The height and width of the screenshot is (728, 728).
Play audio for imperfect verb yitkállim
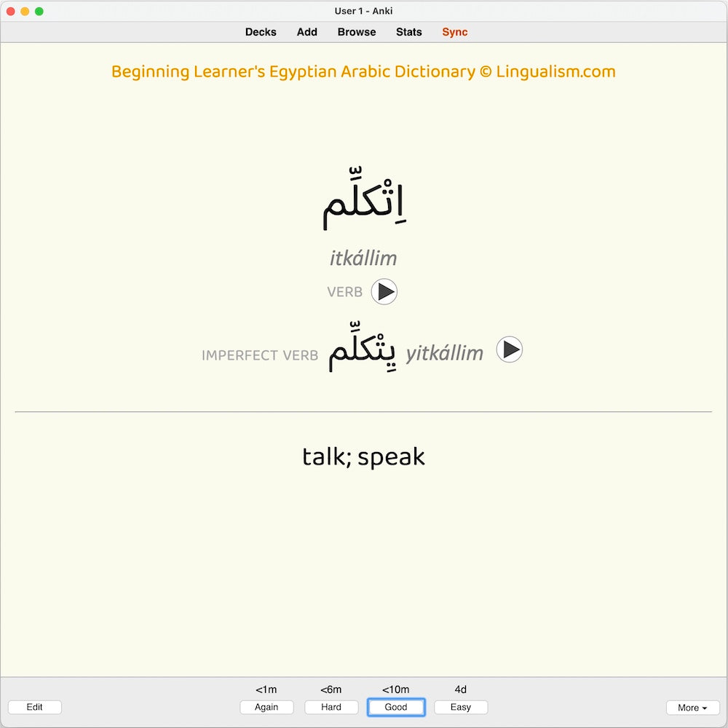click(509, 349)
